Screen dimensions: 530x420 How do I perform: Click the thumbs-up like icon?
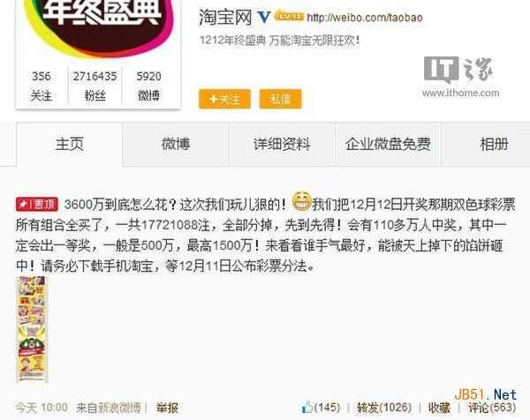(x=307, y=407)
